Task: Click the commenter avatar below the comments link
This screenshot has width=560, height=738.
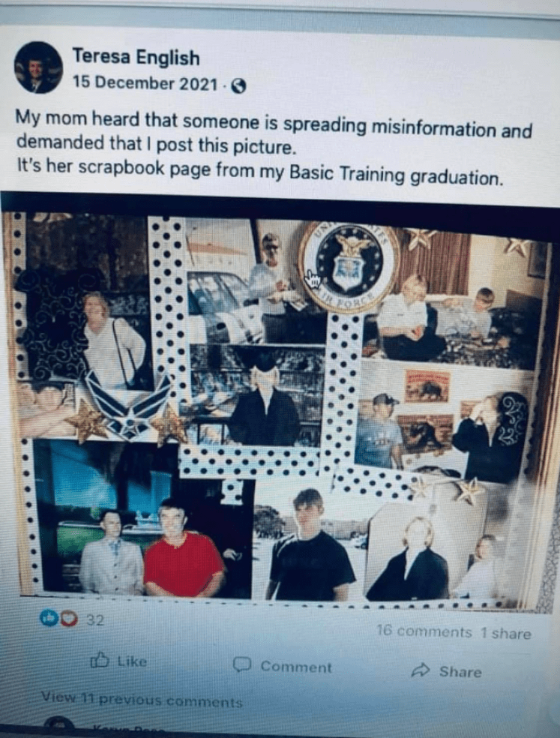Action: click(x=59, y=726)
